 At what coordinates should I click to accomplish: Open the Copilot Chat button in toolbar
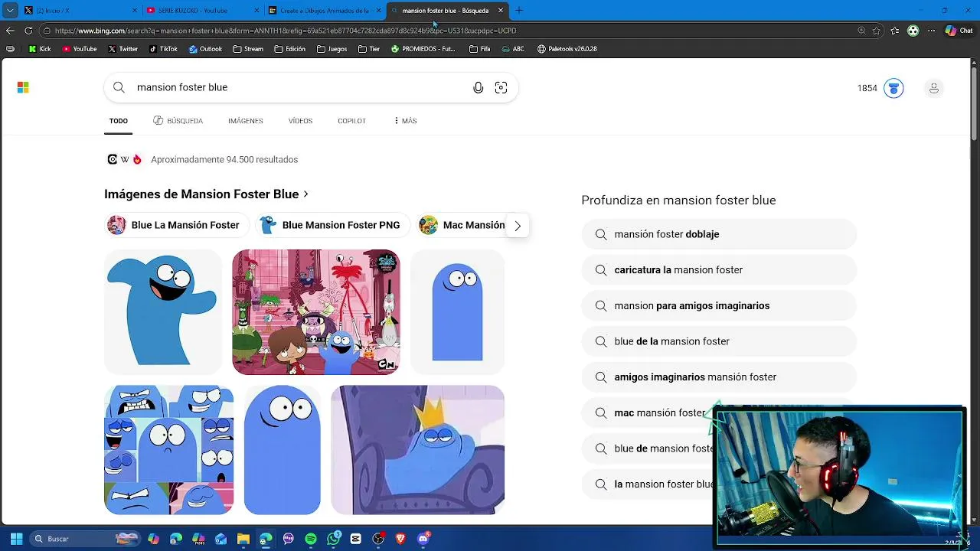pos(959,31)
